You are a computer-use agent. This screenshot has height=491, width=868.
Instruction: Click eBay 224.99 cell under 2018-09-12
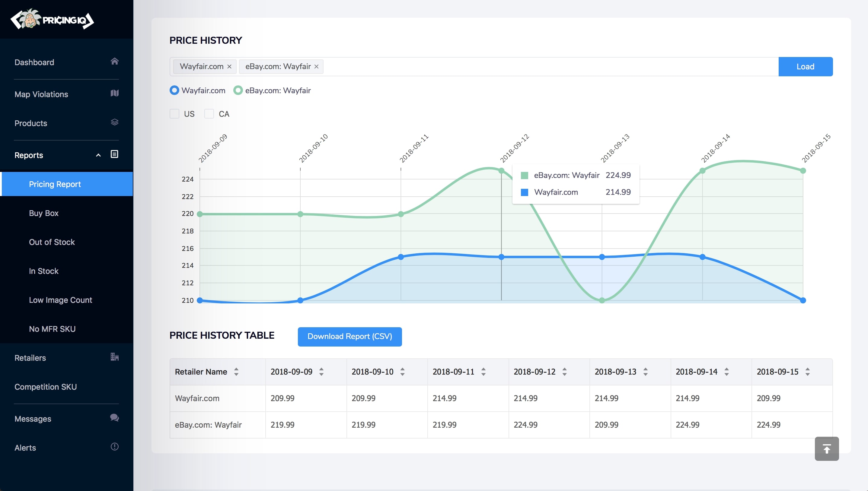549,425
